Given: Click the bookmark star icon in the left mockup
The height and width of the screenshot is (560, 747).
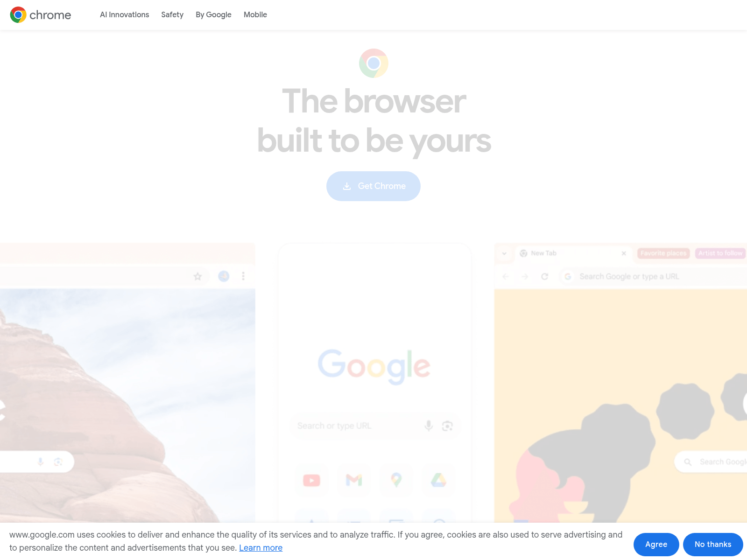Looking at the screenshot, I should 197,276.
